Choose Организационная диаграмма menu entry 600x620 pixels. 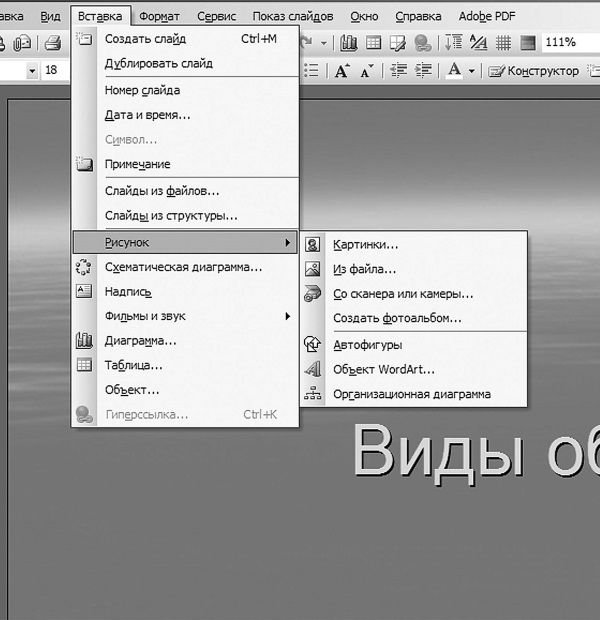tap(411, 394)
